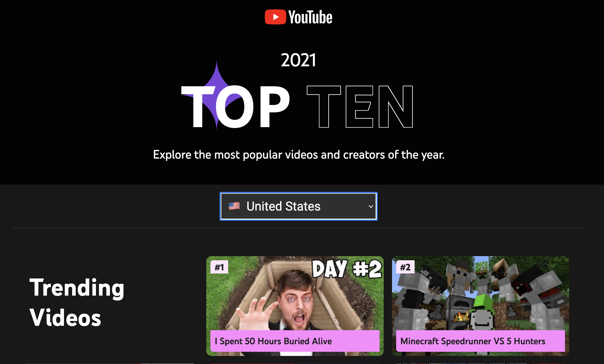Click the Explore the most popular videos subtitle
604x364 pixels.
point(299,155)
